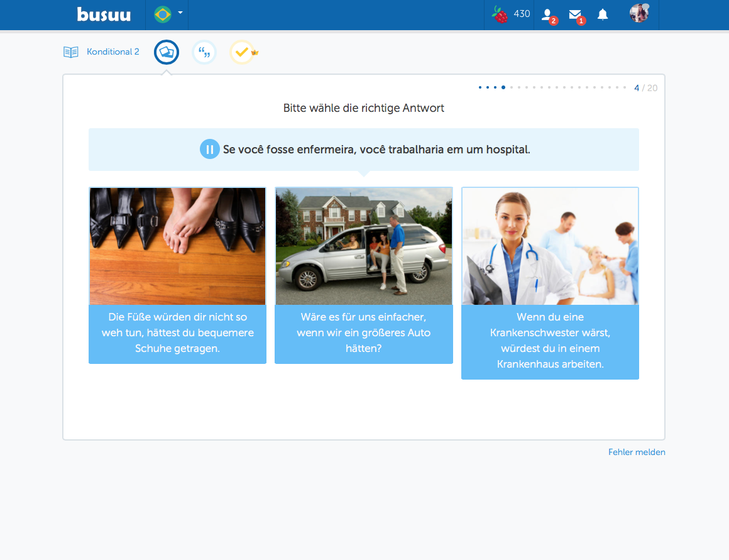Image resolution: width=729 pixels, height=560 pixels.
Task: Pause the Portuguese sentence audio
Action: [x=210, y=150]
